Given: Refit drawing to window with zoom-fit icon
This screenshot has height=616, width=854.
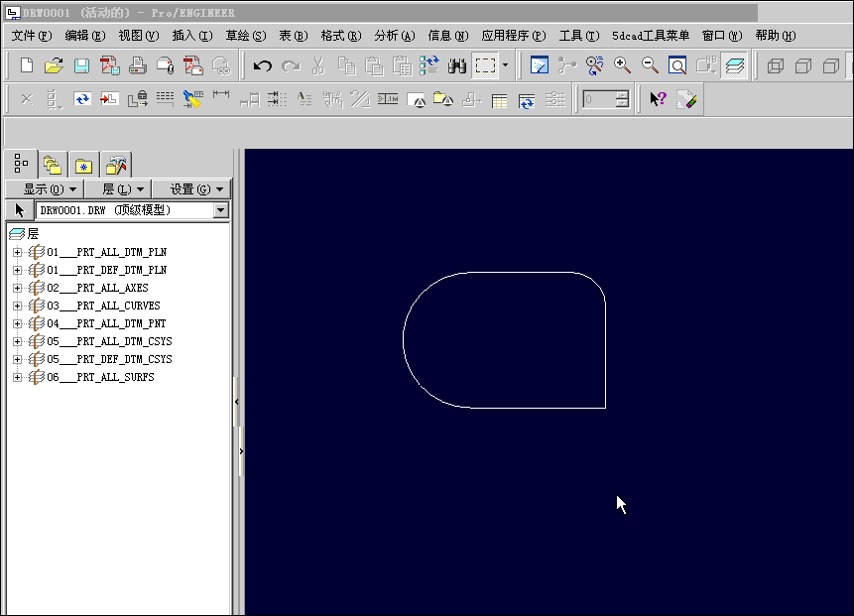Looking at the screenshot, I should click(677, 65).
